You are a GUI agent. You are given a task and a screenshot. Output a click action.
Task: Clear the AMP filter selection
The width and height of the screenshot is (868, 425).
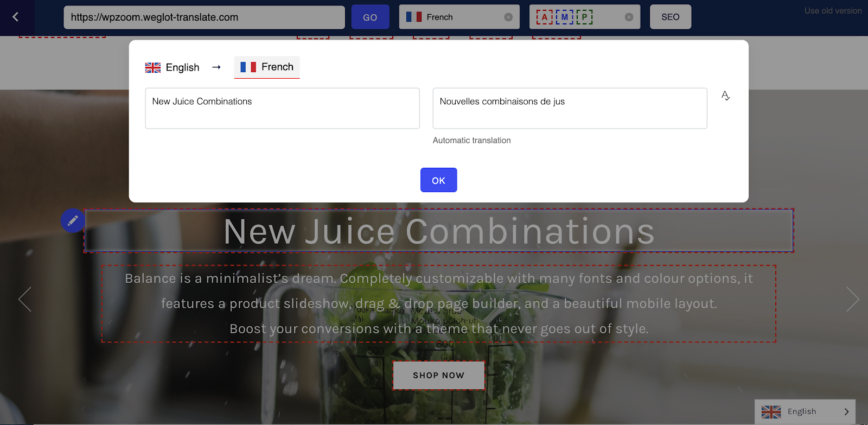(x=629, y=17)
